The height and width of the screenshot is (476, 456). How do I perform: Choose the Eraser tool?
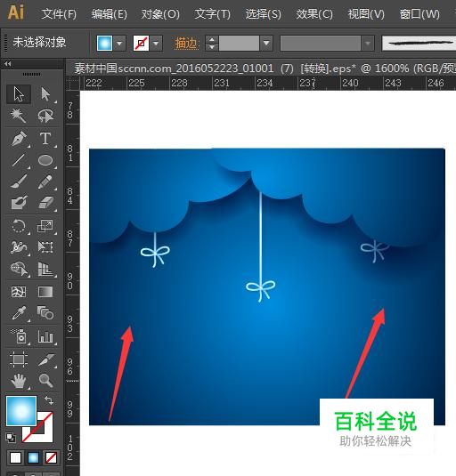(45, 202)
